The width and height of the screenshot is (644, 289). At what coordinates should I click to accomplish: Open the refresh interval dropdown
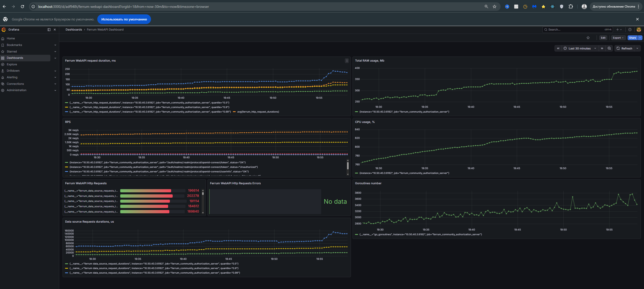[637, 48]
